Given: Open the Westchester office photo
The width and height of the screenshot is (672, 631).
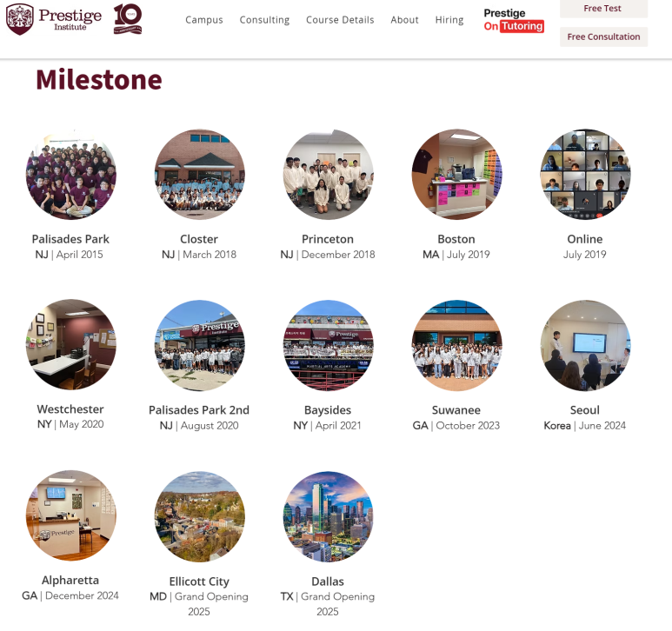Looking at the screenshot, I should (x=71, y=344).
